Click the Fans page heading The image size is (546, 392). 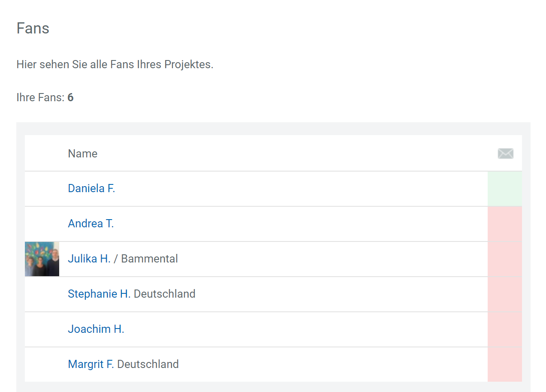point(33,28)
